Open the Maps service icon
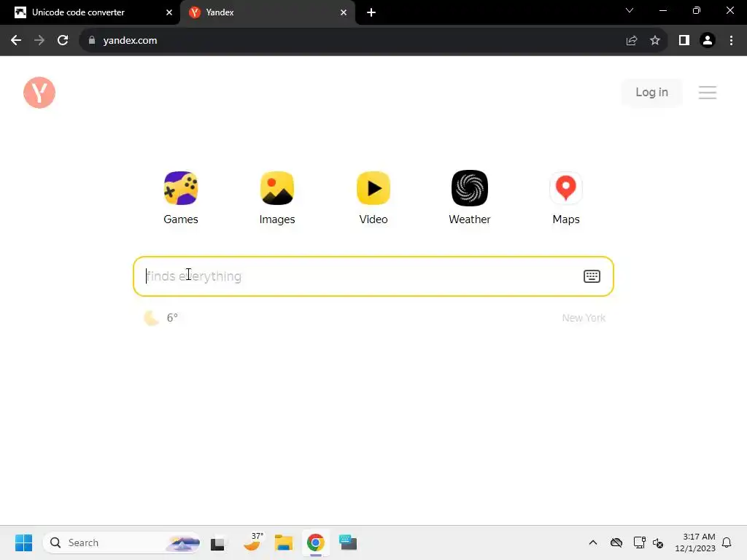 (x=566, y=188)
